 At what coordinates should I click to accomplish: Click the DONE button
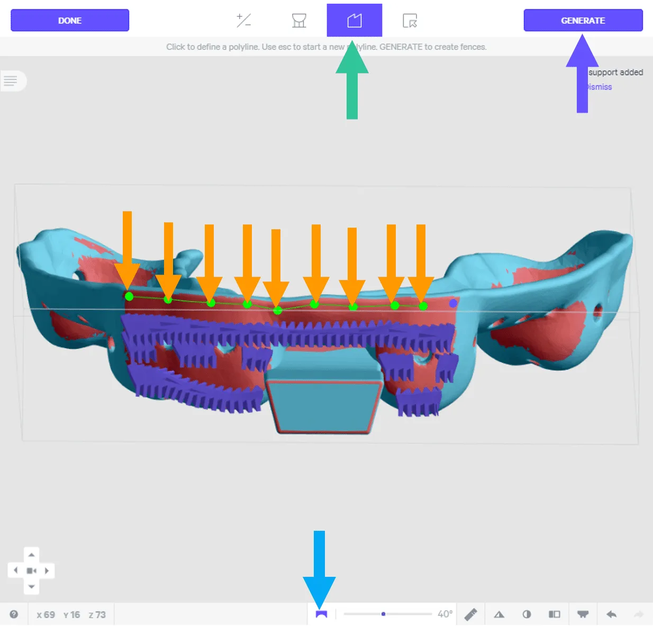(x=70, y=20)
